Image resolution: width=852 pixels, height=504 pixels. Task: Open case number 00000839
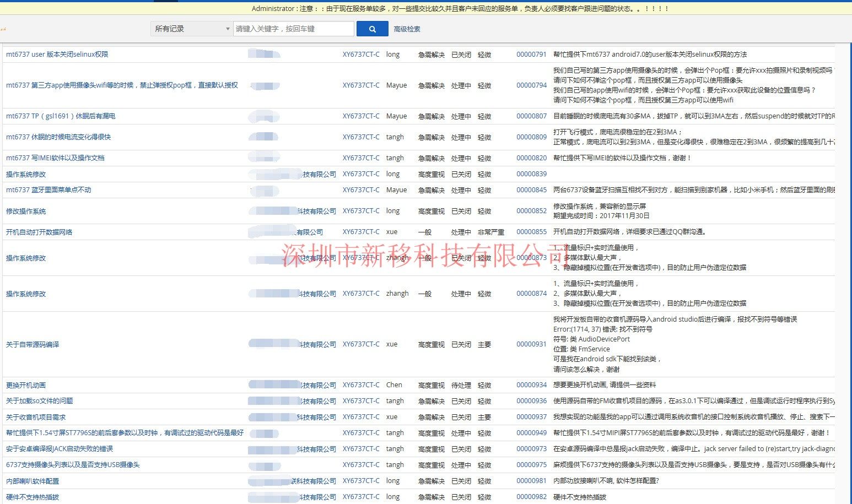coord(531,174)
